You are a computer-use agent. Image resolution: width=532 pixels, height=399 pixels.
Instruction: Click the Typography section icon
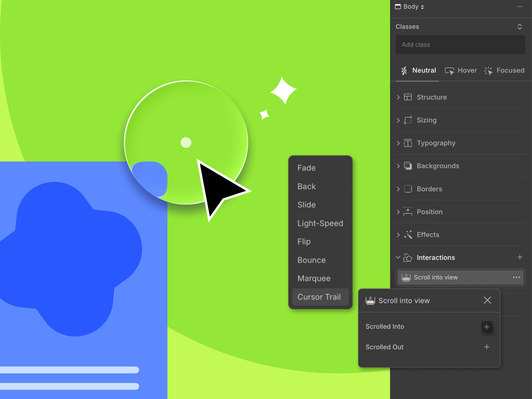[x=408, y=143]
